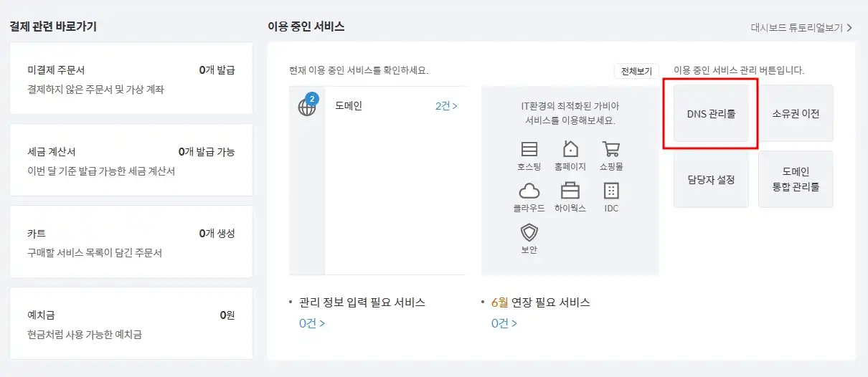
Task: Open the 보안 shield icon
Action: [x=529, y=232]
